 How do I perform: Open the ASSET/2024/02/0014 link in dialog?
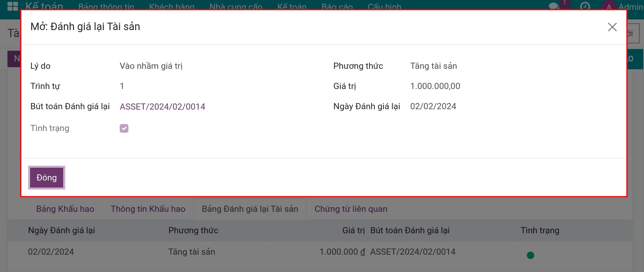pyautogui.click(x=162, y=107)
